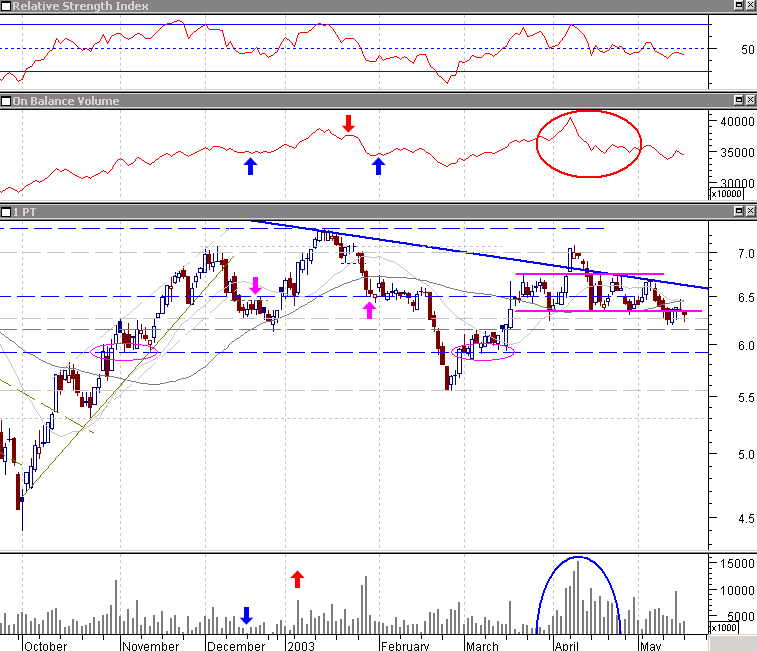
Task: Close the Relative Strength Index panel
Action: click(751, 5)
